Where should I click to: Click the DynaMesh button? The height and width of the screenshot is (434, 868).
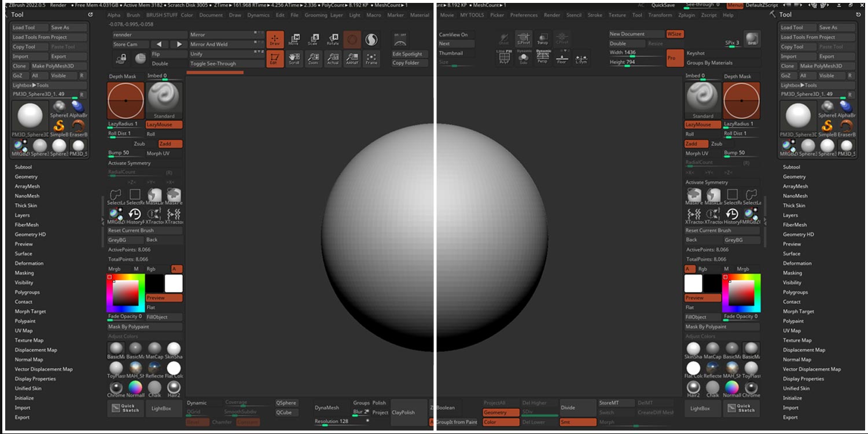tap(328, 407)
